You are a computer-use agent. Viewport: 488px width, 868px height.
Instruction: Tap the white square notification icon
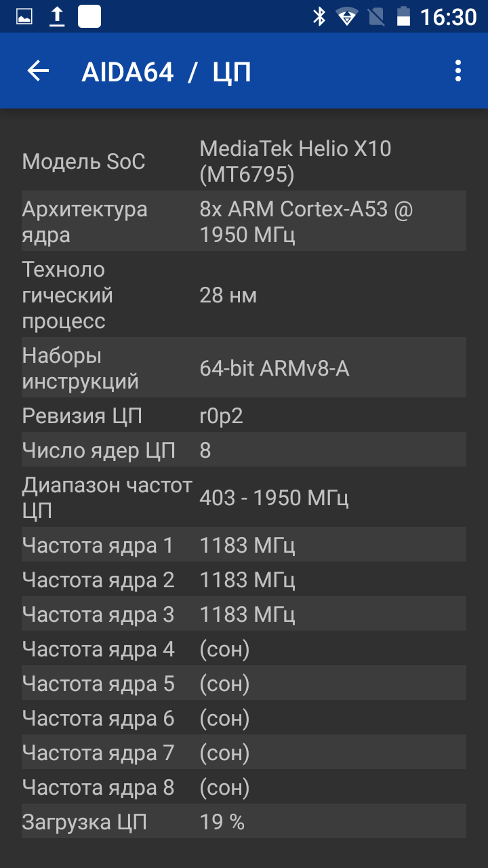point(89,16)
